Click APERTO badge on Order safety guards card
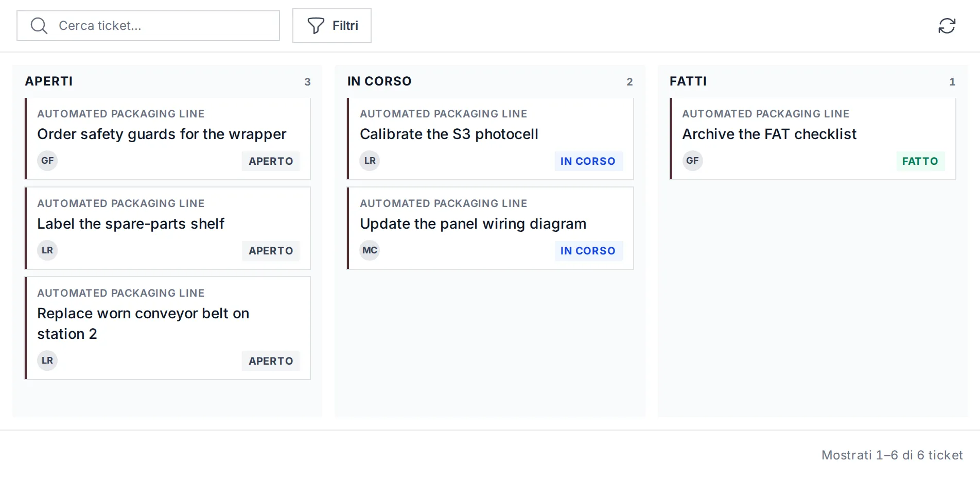This screenshot has width=980, height=479. click(x=271, y=161)
